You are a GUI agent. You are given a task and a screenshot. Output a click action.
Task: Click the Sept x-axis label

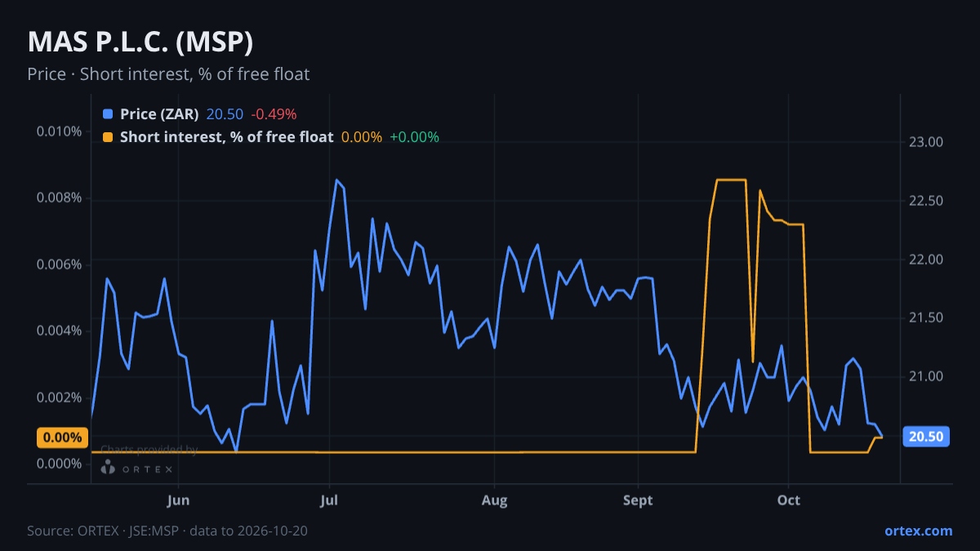[638, 500]
